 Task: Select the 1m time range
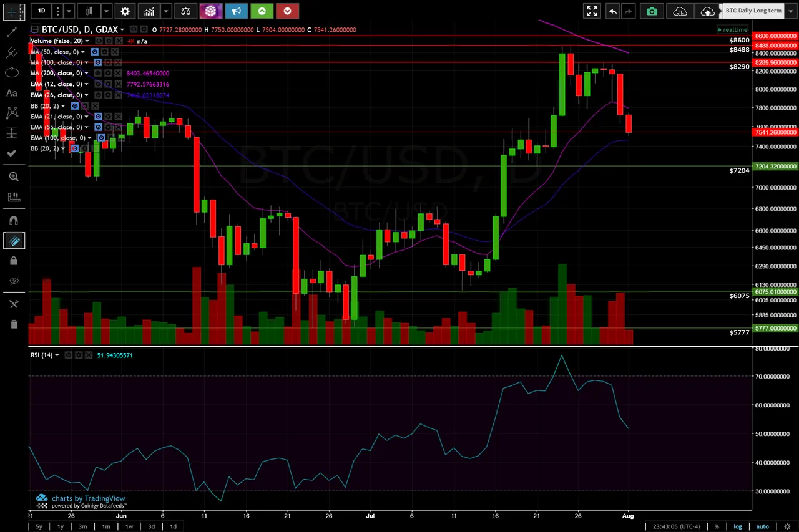pos(106,526)
